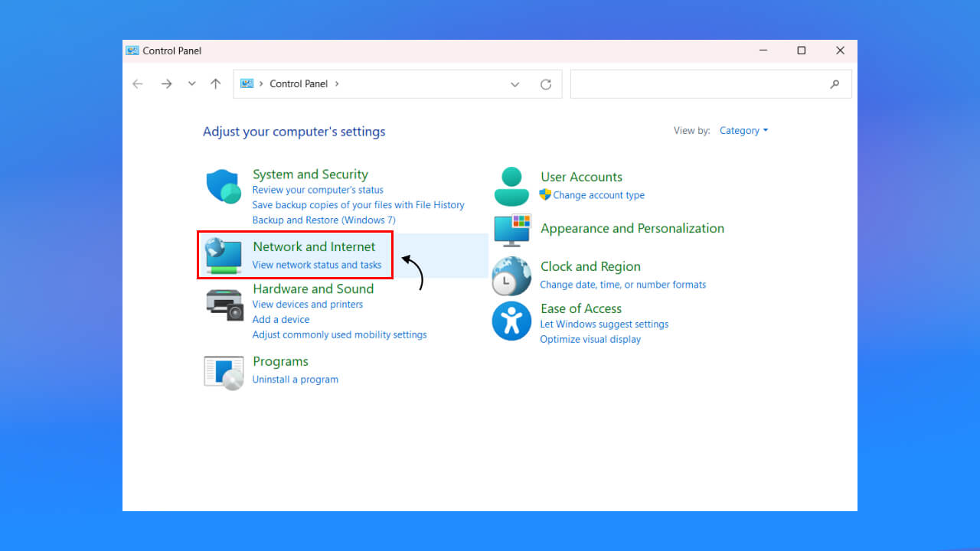Click the Ease of Access icon

[511, 321]
